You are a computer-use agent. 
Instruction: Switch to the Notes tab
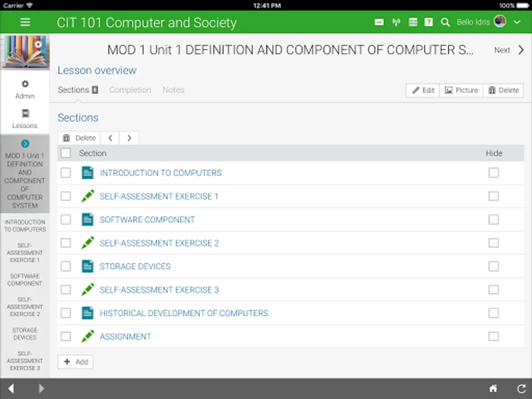click(173, 90)
